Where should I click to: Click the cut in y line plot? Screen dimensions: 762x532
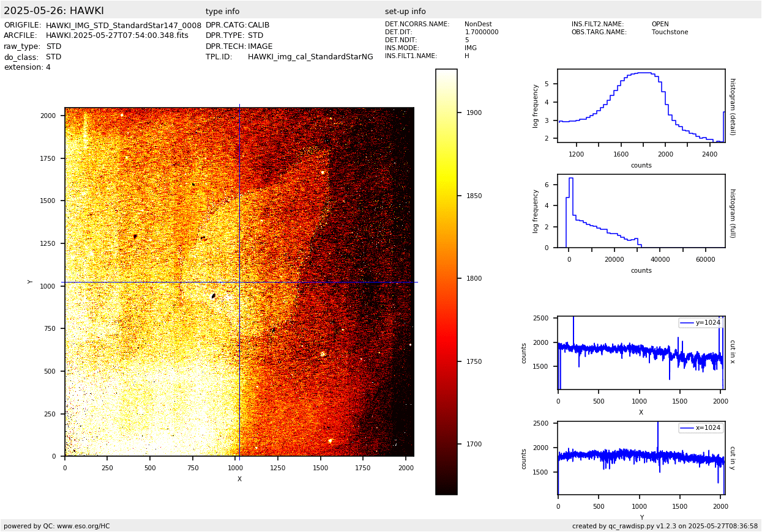pos(641,458)
